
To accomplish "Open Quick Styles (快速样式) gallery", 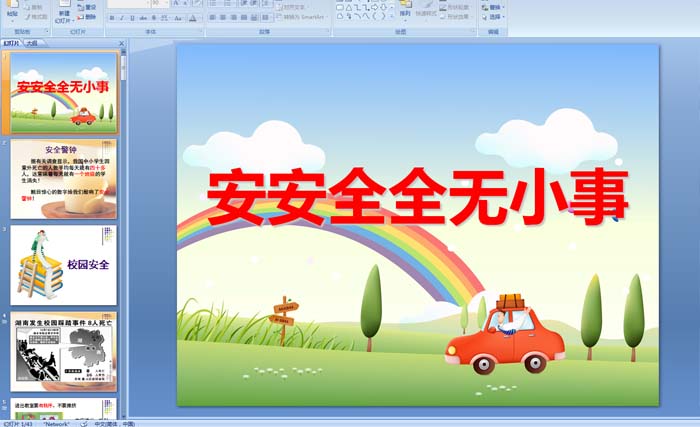I will [426, 10].
